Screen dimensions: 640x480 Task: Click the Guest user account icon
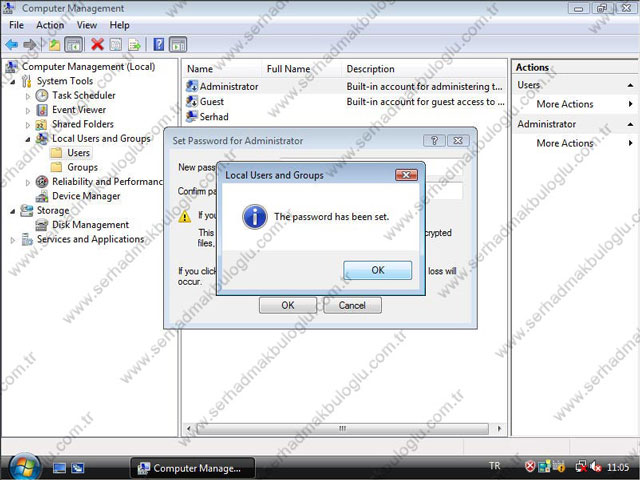click(191, 101)
